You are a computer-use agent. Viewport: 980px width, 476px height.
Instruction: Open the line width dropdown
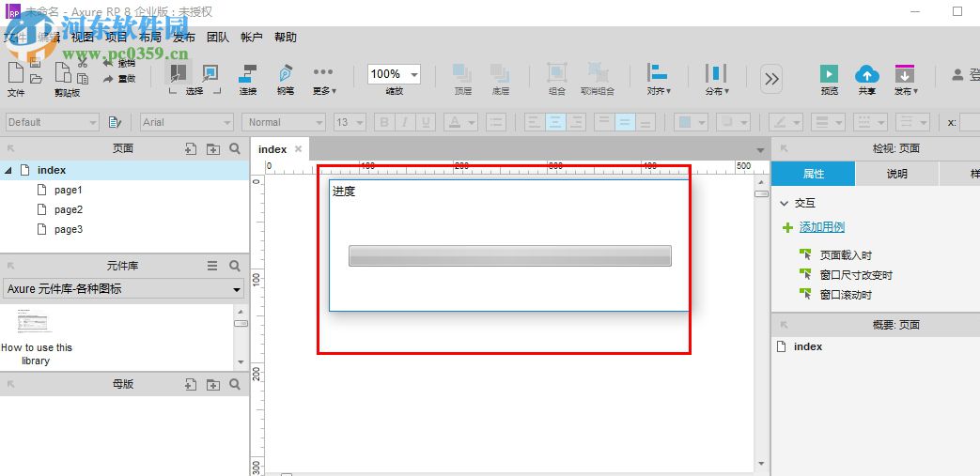point(828,122)
